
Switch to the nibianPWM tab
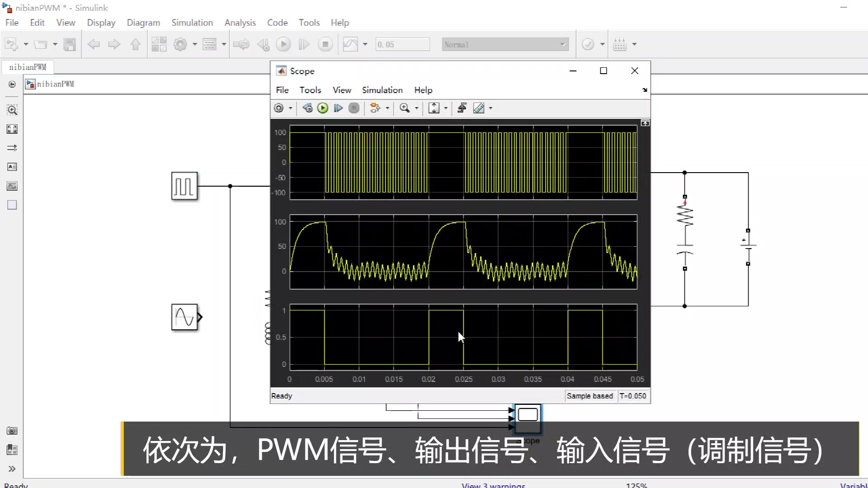(28, 67)
